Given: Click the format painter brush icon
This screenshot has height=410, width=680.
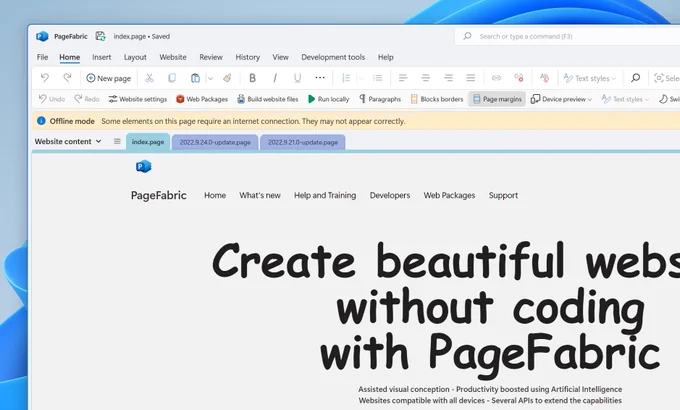Looking at the screenshot, I should [x=227, y=78].
